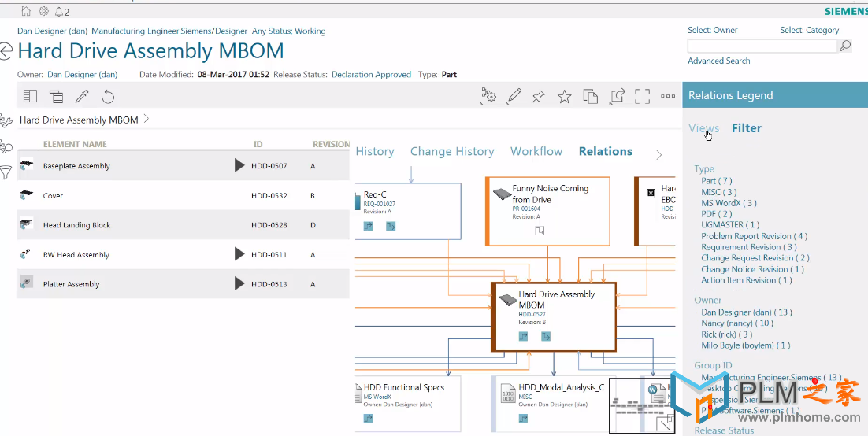The image size is (868, 436).
Task: Expand the RW Head Assembly row
Action: [239, 254]
